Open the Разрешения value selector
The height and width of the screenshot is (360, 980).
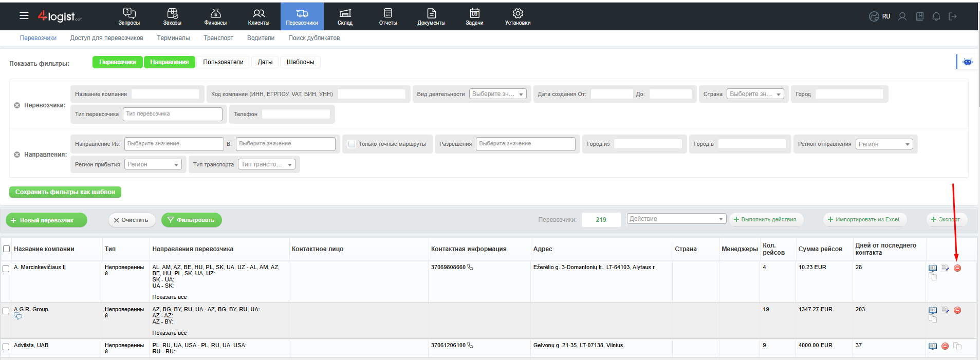526,144
